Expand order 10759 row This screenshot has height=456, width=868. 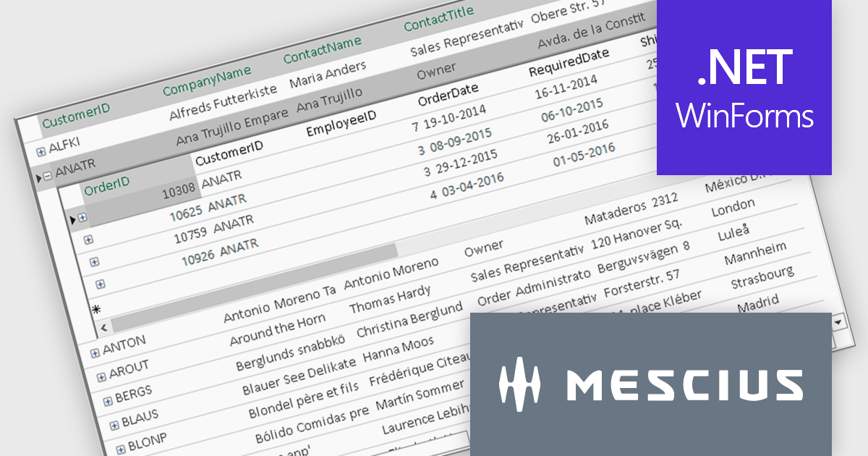(94, 262)
